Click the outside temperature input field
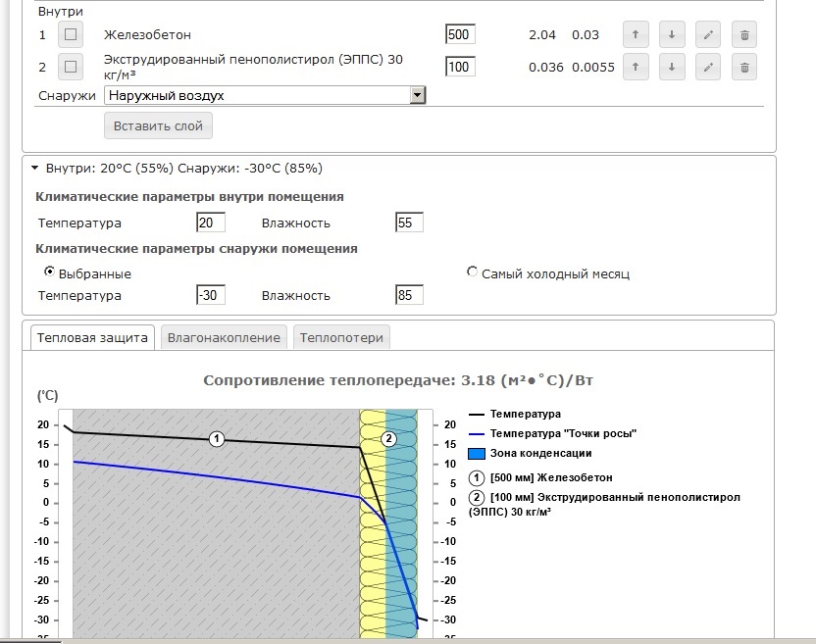Screen dimensions: 816x644 pyautogui.click(x=210, y=295)
